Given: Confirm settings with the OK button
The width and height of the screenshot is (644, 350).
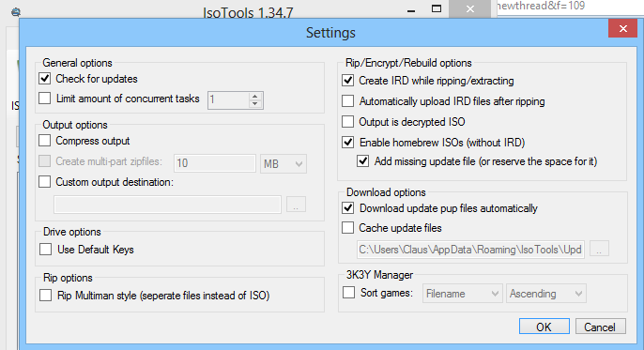Looking at the screenshot, I should pos(544,327).
